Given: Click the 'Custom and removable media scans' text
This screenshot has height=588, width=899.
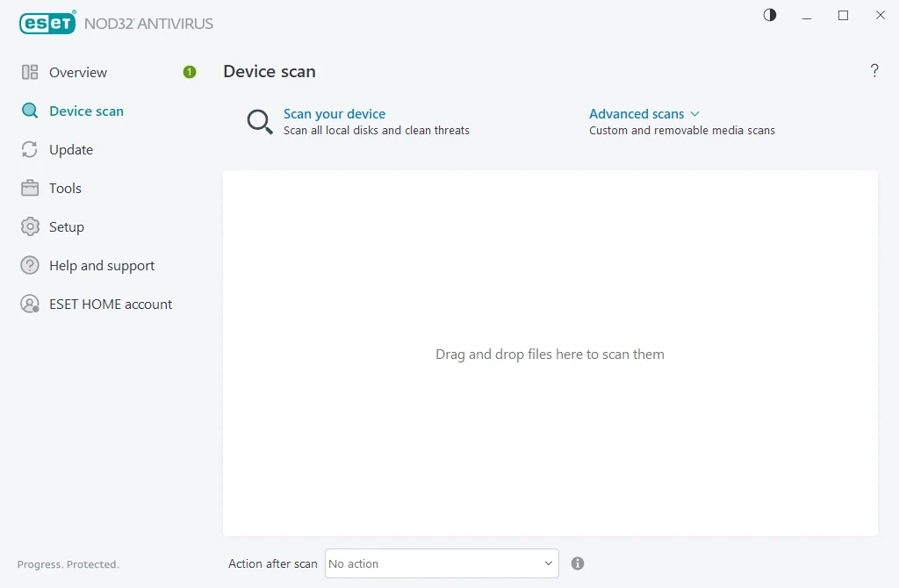Looking at the screenshot, I should tap(681, 131).
